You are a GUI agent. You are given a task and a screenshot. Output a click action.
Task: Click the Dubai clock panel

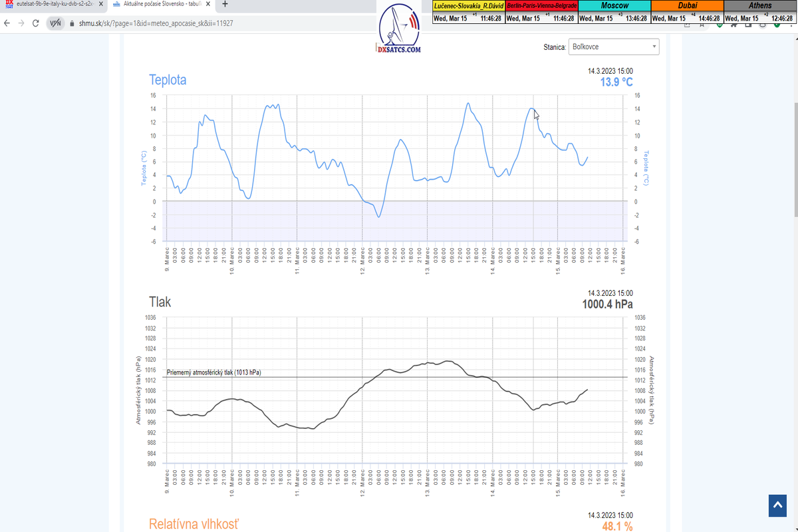pos(687,12)
